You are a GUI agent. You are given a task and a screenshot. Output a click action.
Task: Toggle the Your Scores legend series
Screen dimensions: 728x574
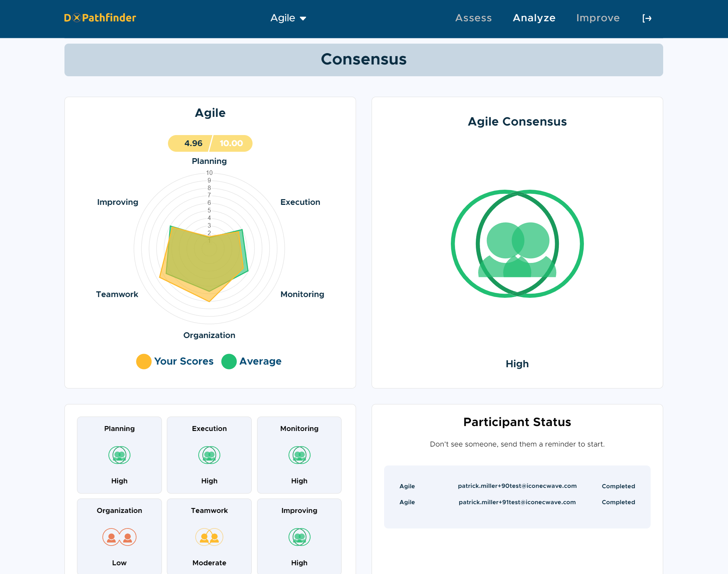coord(184,361)
